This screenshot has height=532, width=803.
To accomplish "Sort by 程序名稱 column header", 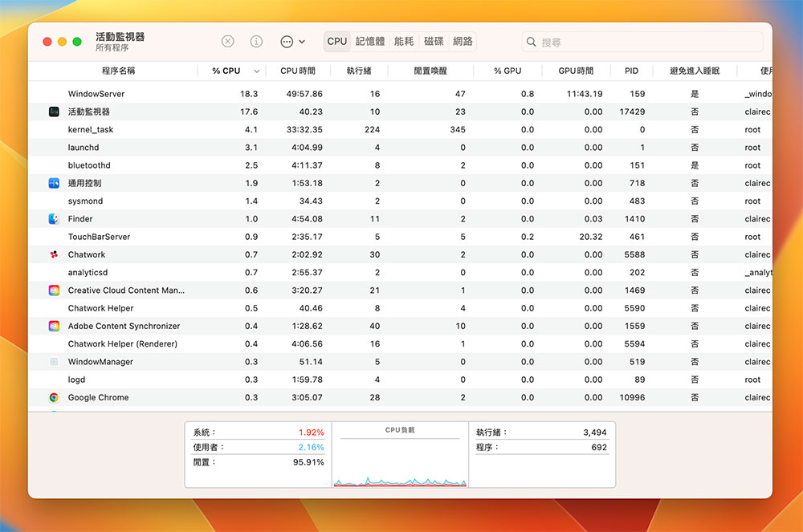I will pos(118,71).
